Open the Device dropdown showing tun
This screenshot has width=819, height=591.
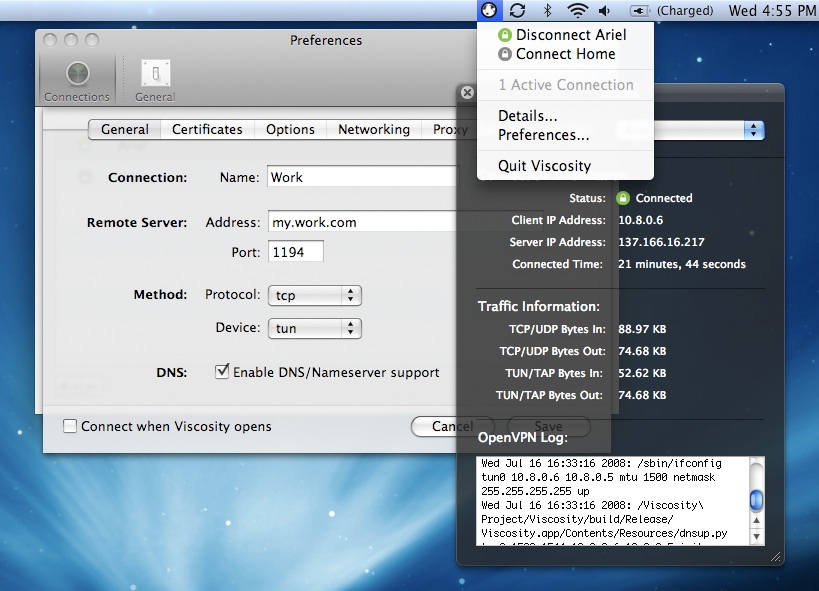[x=314, y=328]
